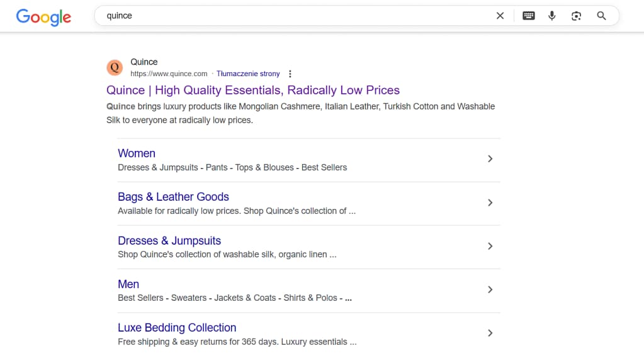The height and width of the screenshot is (353, 644).
Task: Click the Quince Q favicon
Action: coord(115,67)
